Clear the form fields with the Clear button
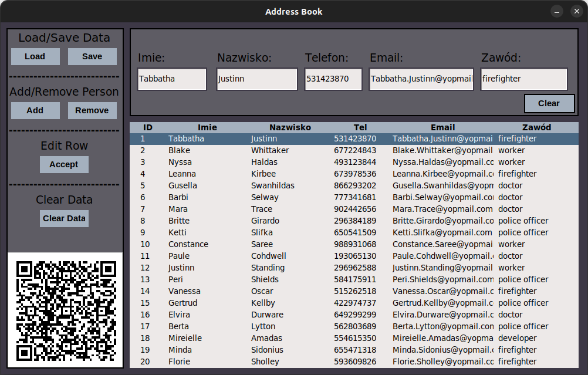The width and height of the screenshot is (588, 375). pyautogui.click(x=549, y=103)
